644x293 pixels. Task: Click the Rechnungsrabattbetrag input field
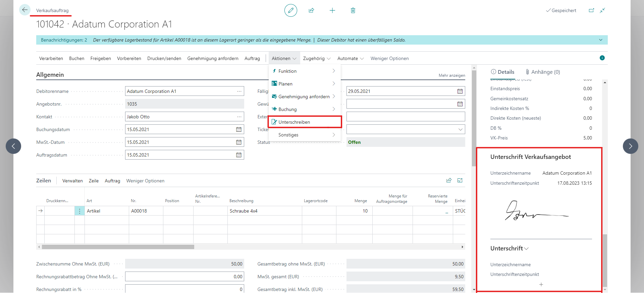coord(184,277)
